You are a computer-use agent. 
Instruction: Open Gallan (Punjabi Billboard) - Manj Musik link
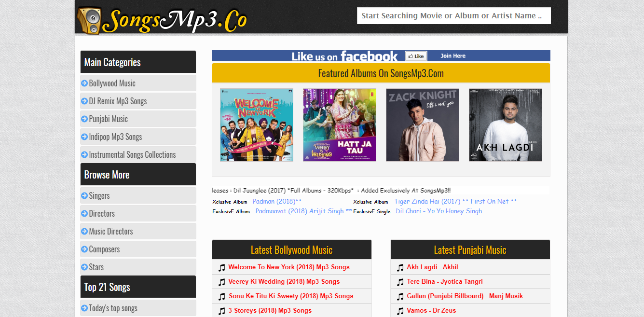[x=465, y=296]
